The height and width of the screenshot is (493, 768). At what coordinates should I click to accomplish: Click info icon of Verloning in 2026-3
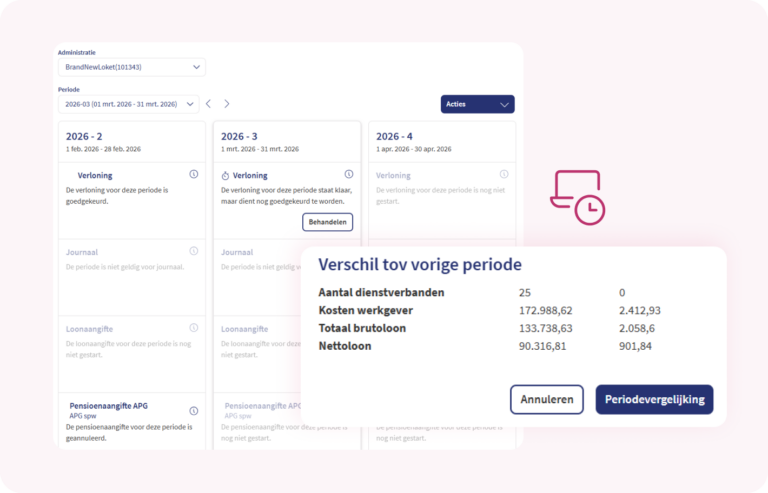pos(349,174)
